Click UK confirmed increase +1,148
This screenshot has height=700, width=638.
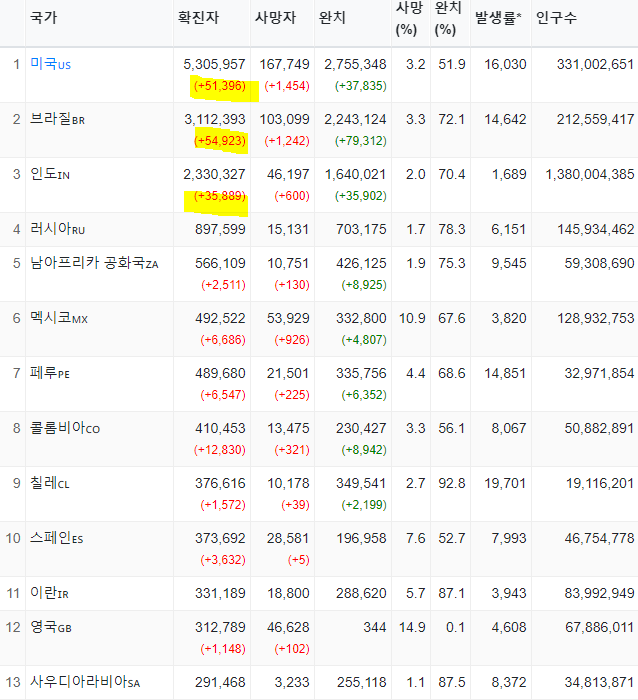pyautogui.click(x=223, y=649)
